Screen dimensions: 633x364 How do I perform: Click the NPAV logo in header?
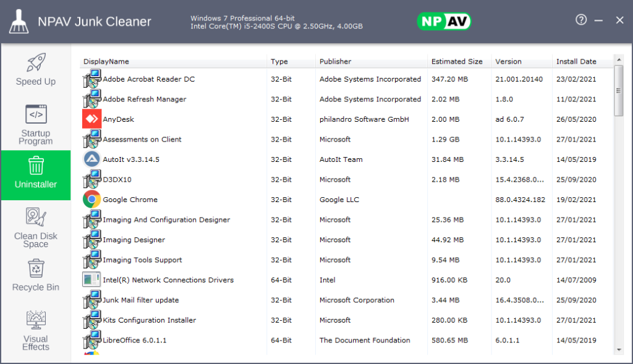tap(444, 22)
